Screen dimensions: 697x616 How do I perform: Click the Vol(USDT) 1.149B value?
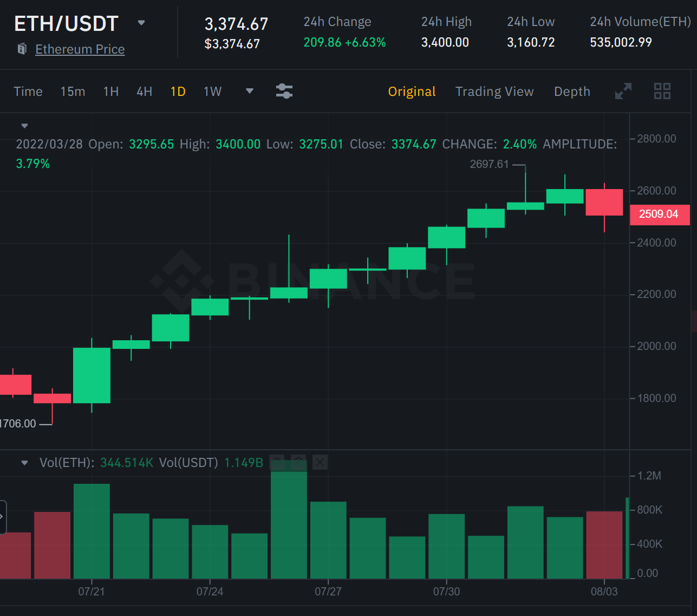point(244,463)
